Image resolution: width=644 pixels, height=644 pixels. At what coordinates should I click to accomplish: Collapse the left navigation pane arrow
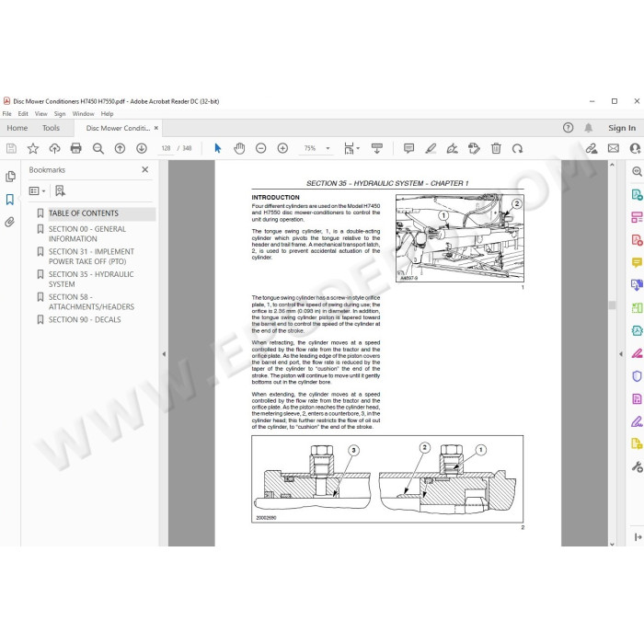coord(164,353)
